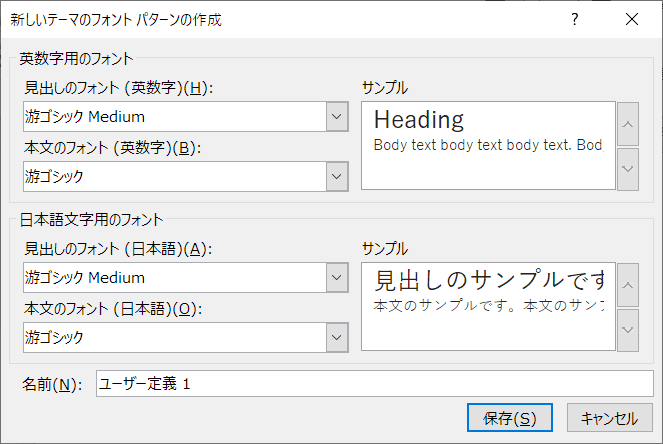Click the Heading sample preview box
This screenshot has width=663, height=444.
coord(487,145)
